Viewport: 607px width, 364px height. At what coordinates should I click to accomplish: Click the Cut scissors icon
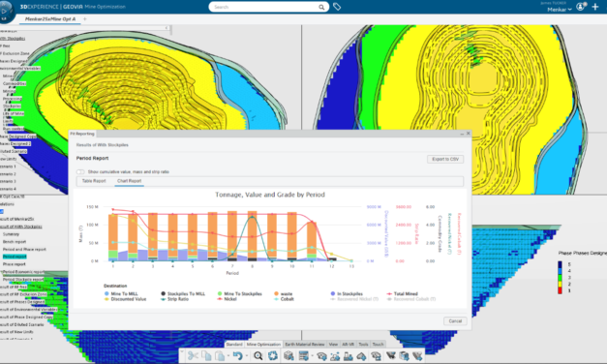tap(193, 355)
